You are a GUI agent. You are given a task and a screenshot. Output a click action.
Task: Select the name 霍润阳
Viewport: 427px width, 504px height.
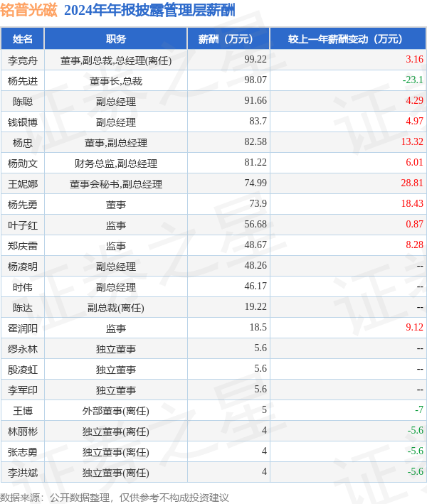(x=23, y=328)
